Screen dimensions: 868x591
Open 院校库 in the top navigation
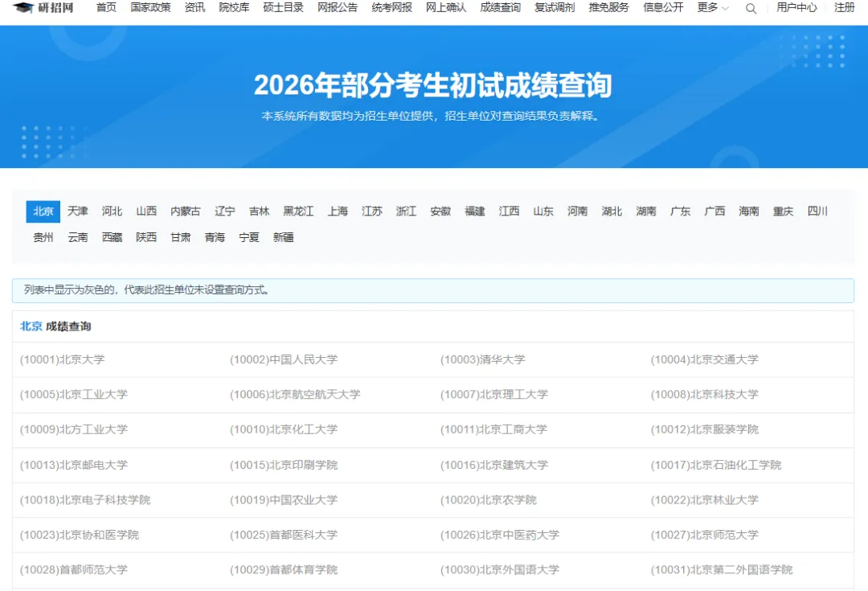234,8
